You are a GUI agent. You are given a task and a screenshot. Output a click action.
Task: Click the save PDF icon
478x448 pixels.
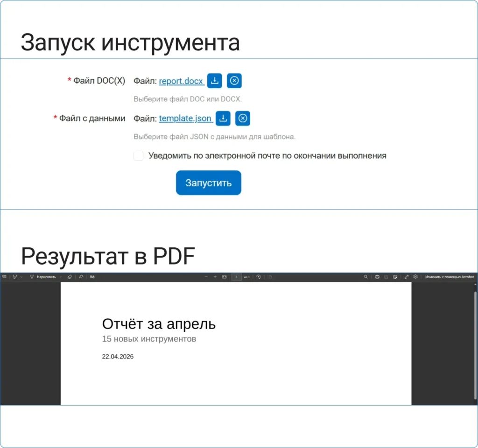[x=386, y=277]
